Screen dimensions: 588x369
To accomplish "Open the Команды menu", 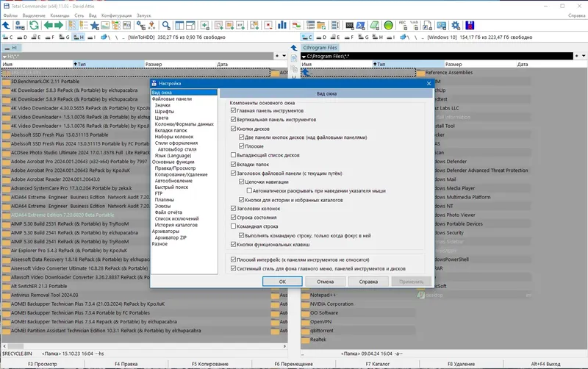I will pyautogui.click(x=60, y=15).
